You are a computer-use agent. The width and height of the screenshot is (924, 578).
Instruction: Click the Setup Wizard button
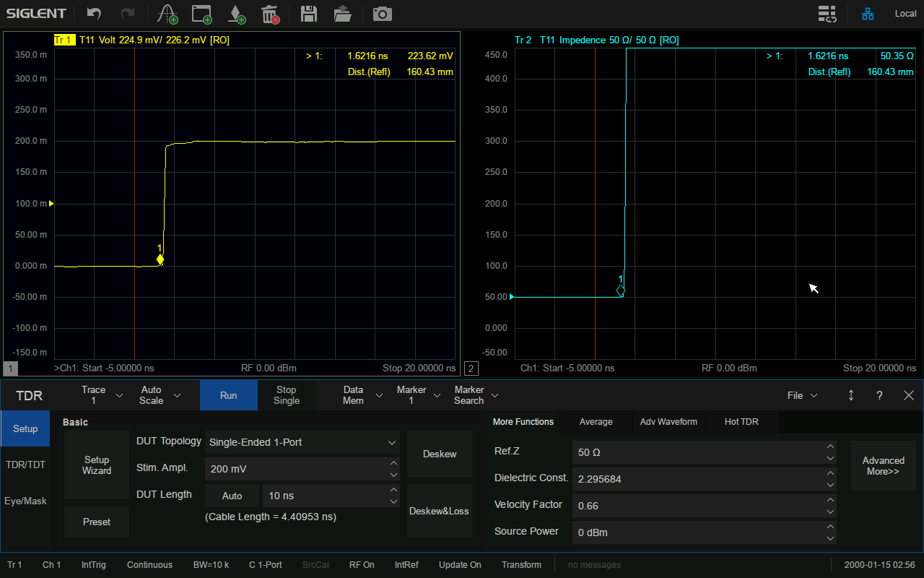[x=97, y=465]
